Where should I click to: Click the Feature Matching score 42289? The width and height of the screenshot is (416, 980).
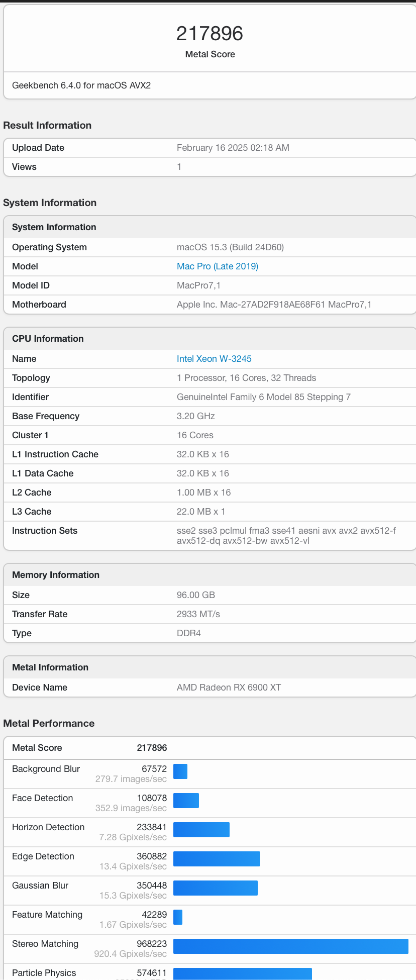(154, 915)
